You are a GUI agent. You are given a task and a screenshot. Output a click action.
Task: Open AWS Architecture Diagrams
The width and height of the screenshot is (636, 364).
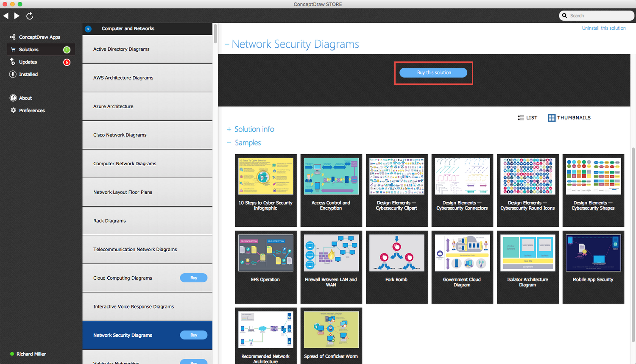tap(148, 78)
